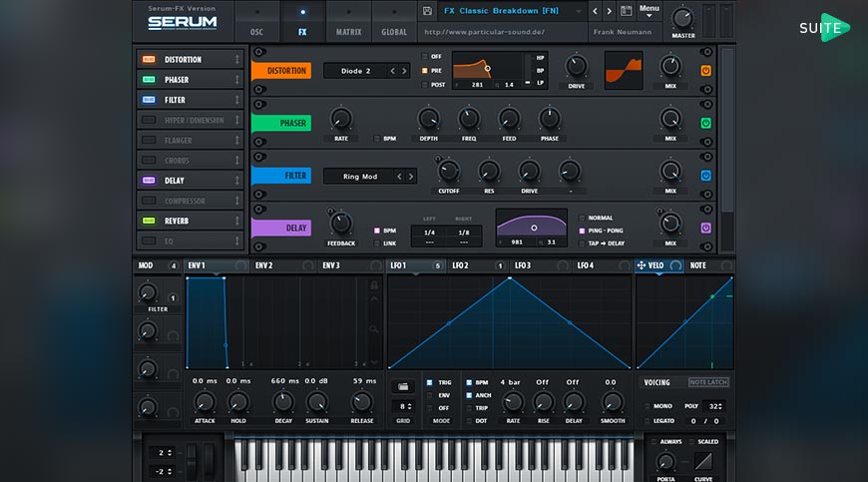The height and width of the screenshot is (482, 868).
Task: Enable the Phaser BPM checkbox
Action: pyautogui.click(x=377, y=139)
